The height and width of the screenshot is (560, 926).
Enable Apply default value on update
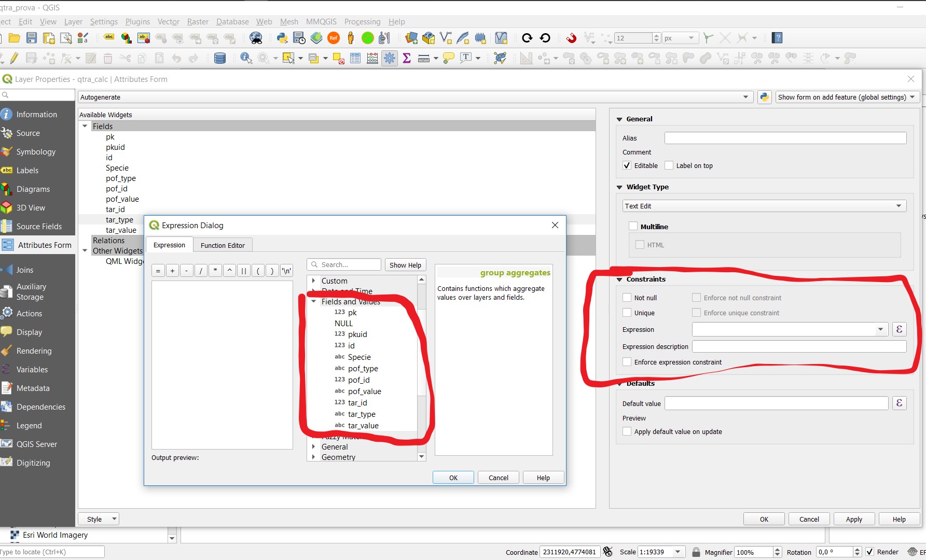click(x=627, y=431)
